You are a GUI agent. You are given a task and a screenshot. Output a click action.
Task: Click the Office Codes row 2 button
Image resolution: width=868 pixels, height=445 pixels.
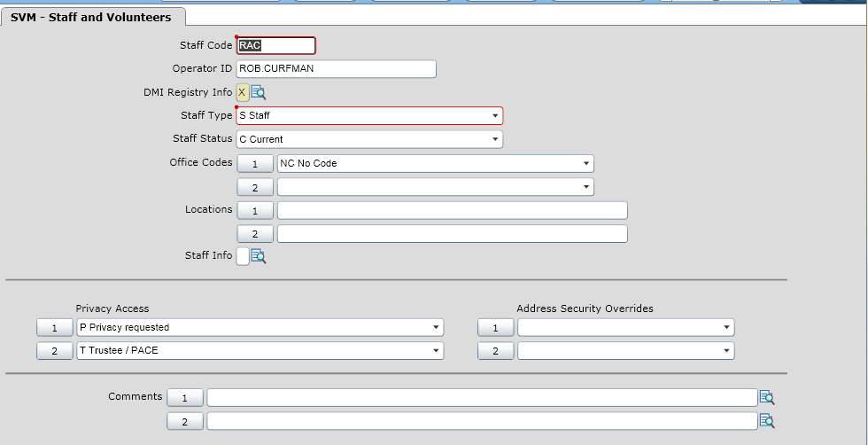[x=255, y=188]
